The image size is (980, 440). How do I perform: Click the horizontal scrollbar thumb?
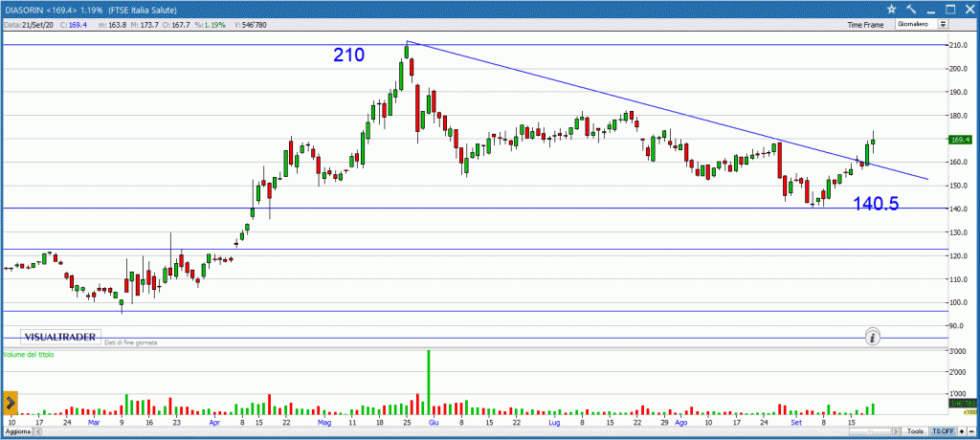pyautogui.click(x=870, y=432)
